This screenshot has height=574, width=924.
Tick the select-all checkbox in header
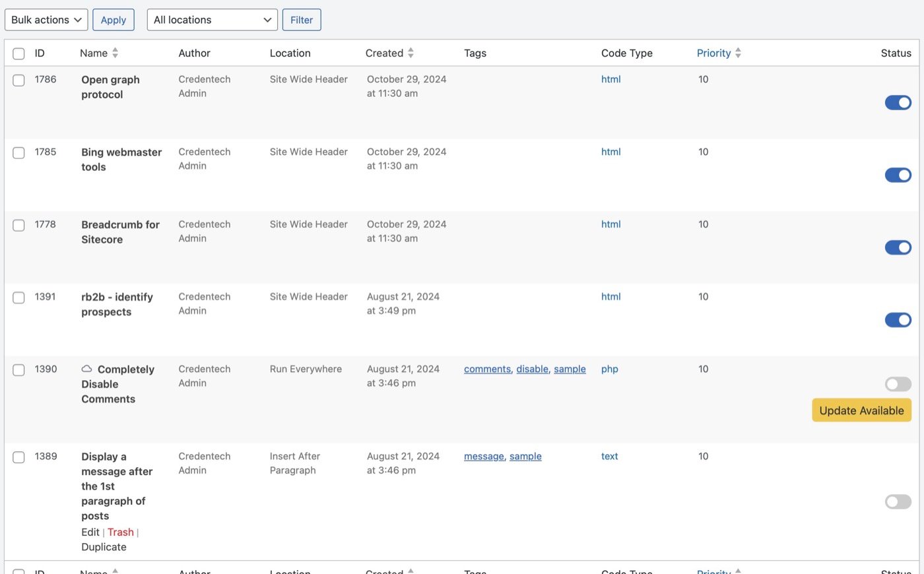[18, 53]
